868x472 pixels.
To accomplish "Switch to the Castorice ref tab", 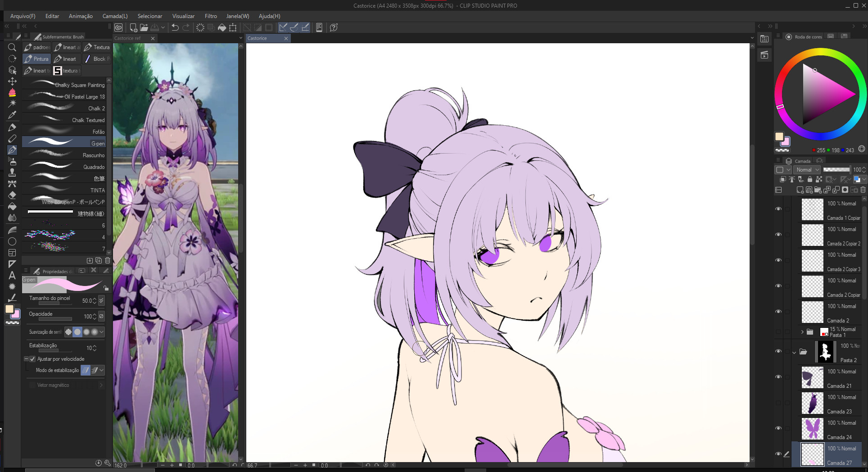I will [x=127, y=38].
